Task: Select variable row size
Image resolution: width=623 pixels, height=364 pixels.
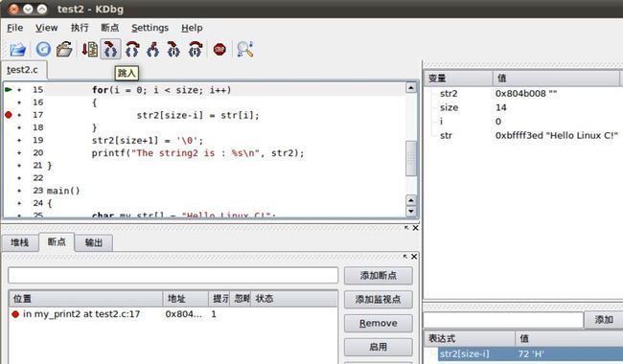Action: (524, 107)
